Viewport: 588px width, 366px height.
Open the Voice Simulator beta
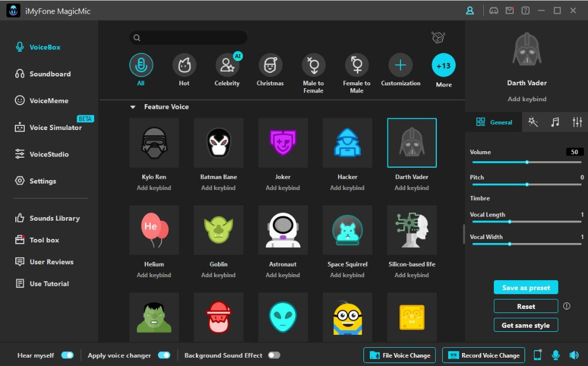tap(48, 128)
